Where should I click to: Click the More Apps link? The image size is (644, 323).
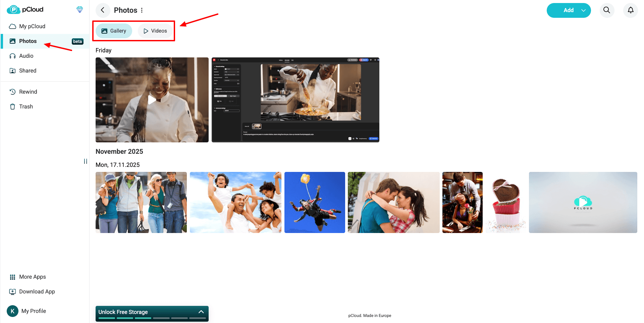click(x=32, y=277)
